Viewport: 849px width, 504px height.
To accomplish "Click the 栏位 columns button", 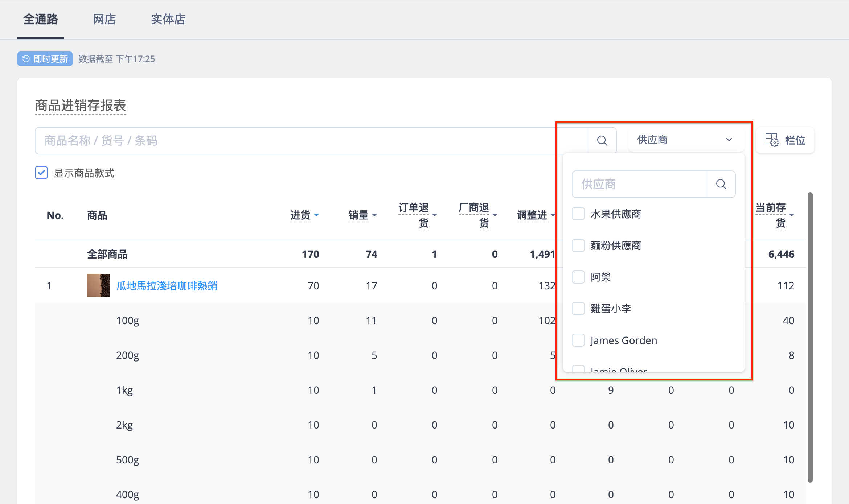I will point(786,140).
